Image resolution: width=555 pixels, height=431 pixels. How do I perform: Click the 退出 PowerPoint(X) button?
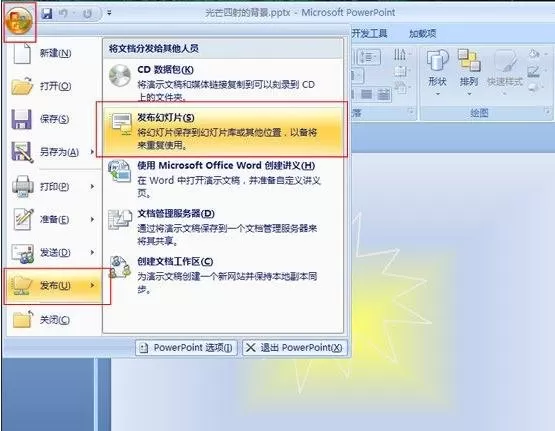tap(294, 348)
